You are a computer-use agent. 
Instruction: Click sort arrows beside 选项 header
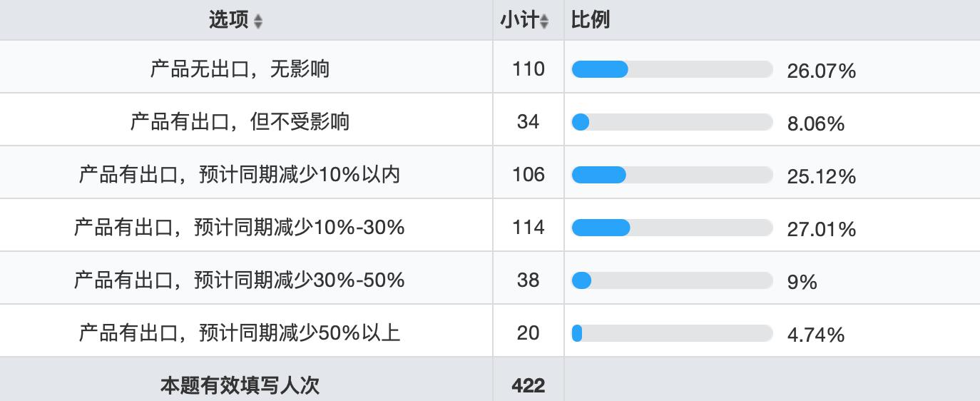coord(258,21)
